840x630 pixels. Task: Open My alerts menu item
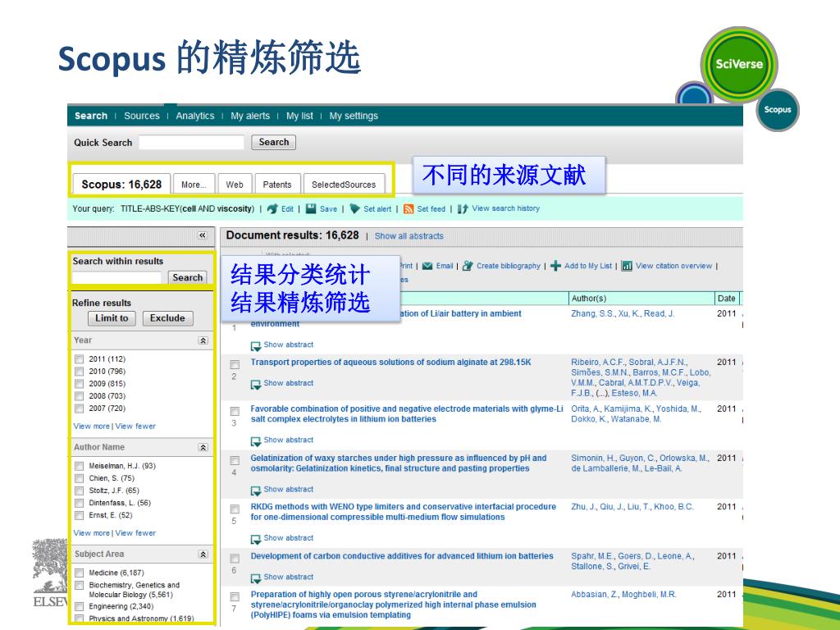250,116
